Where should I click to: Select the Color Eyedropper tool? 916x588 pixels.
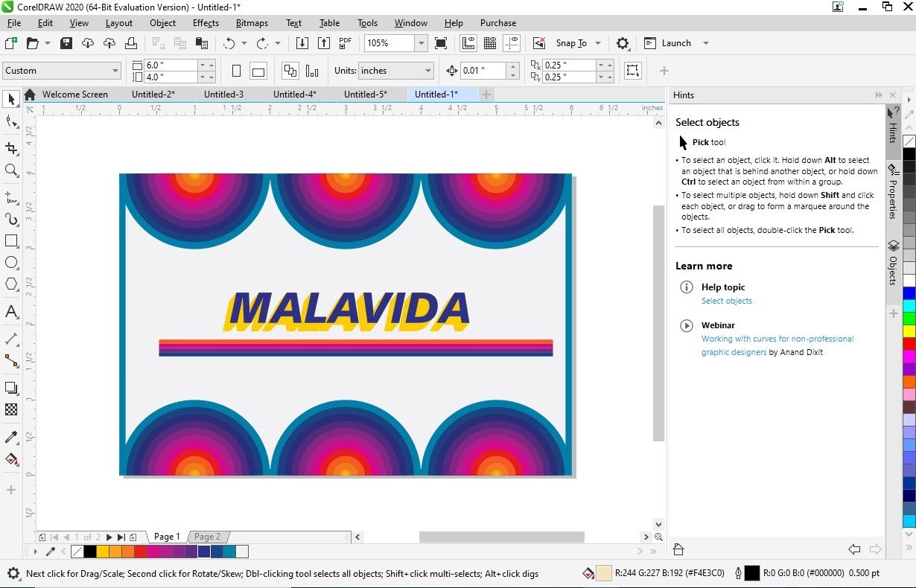click(11, 437)
